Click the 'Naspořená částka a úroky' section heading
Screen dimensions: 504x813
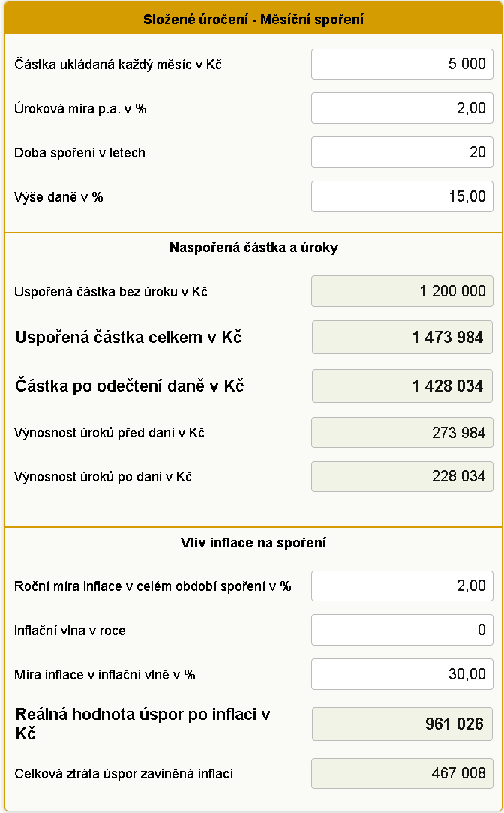pos(253,247)
